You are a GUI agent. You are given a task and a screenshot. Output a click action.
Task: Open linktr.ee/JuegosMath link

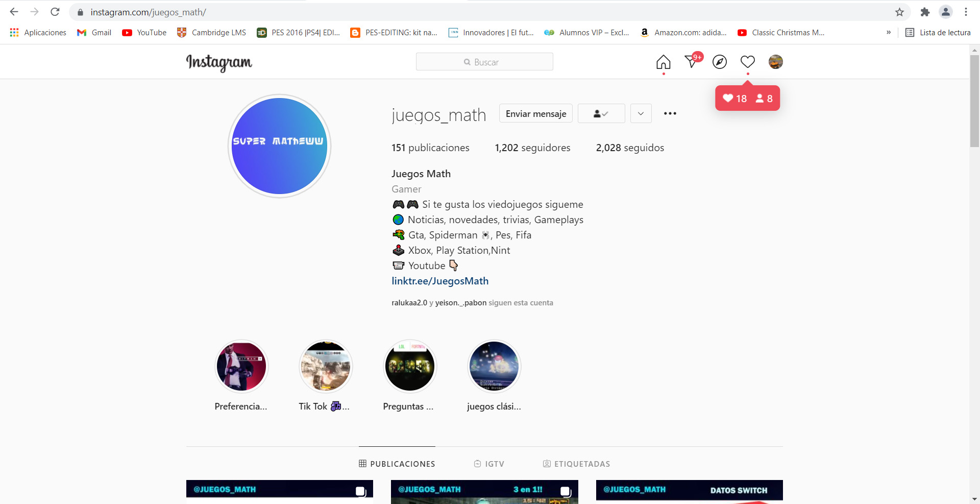(440, 281)
